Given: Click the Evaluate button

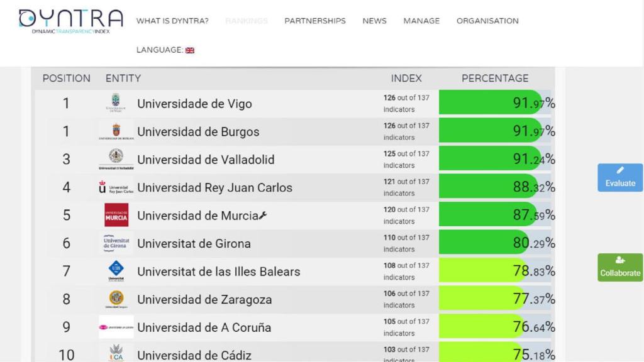Looking at the screenshot, I should (619, 177).
